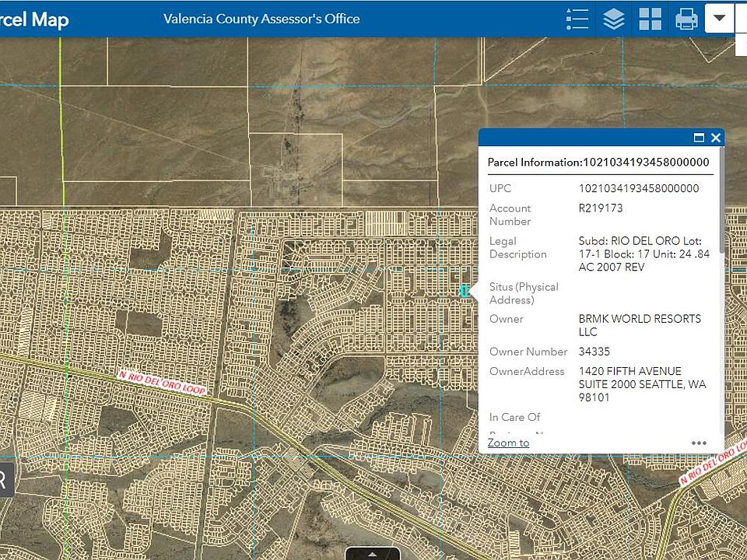Maximize the Parcel Information popup
The height and width of the screenshot is (560, 747).
click(699, 138)
